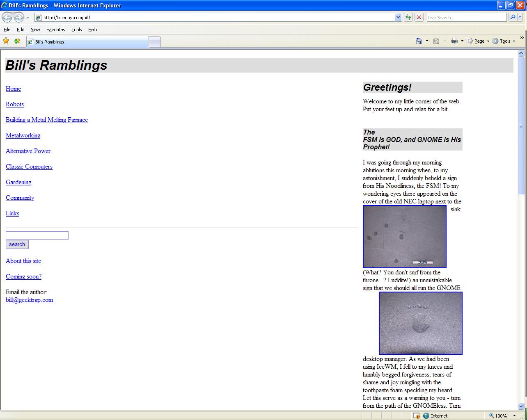Open the Gardening link
527x420 pixels.
tap(18, 182)
